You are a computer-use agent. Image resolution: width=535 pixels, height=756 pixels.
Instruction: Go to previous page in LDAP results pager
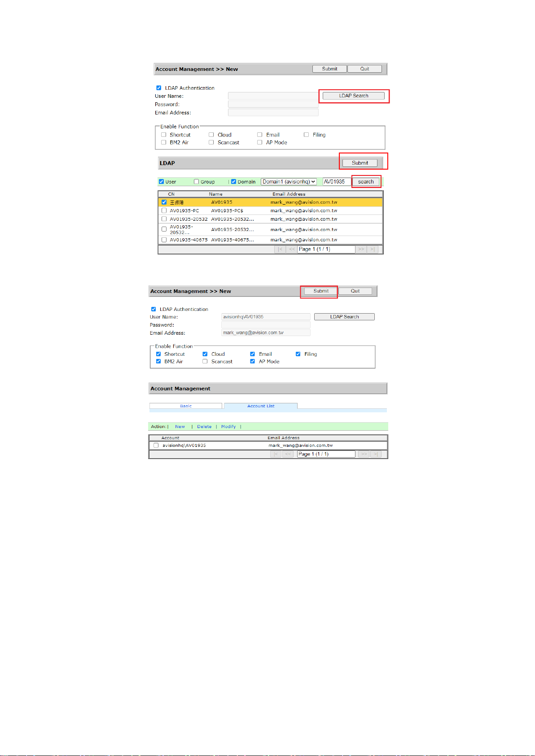(292, 249)
